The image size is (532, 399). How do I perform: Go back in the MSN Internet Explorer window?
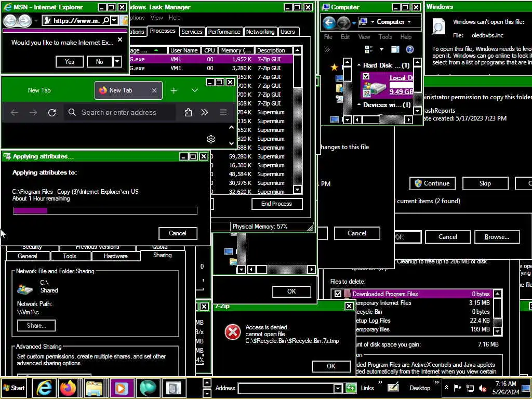coord(10,21)
